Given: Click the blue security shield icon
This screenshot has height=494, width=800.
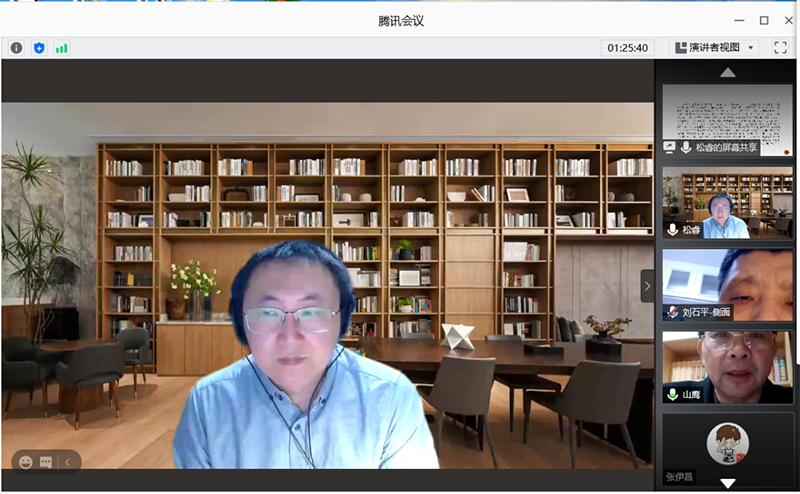Looking at the screenshot, I should point(39,47).
